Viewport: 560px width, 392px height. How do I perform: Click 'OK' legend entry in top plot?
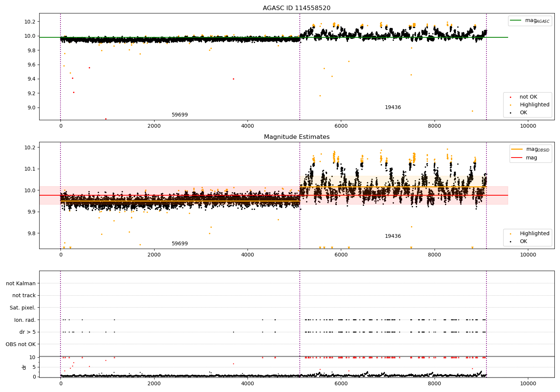(523, 113)
